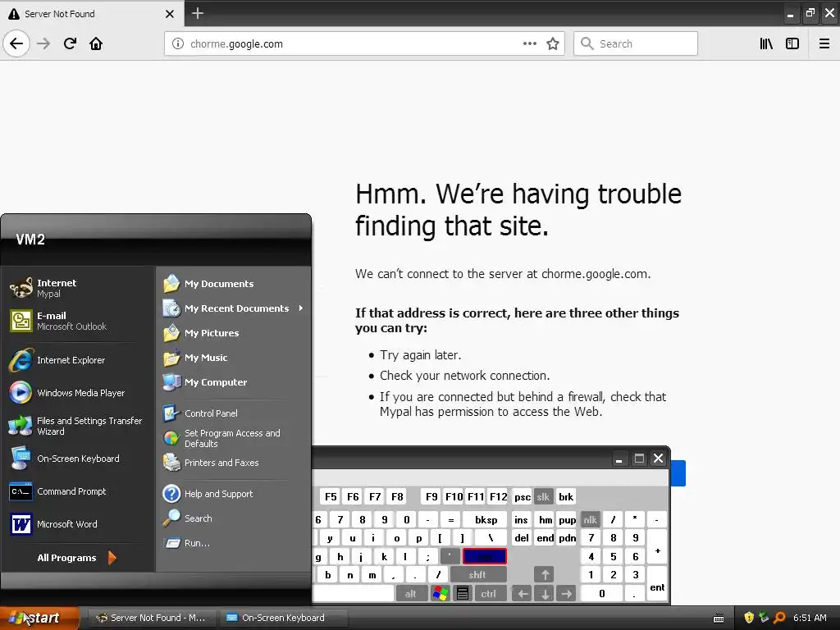Viewport: 840px width, 630px height.
Task: Open the Run... dialog
Action: 233,543
